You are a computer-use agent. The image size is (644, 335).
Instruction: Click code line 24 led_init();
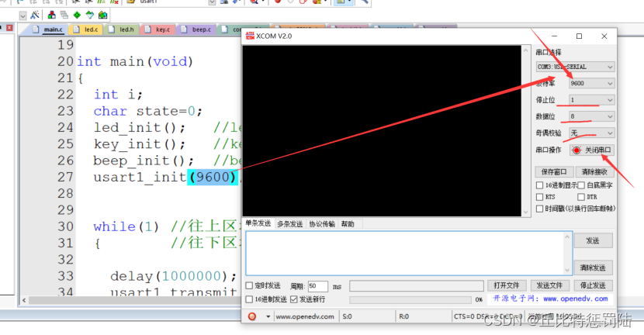coord(139,128)
